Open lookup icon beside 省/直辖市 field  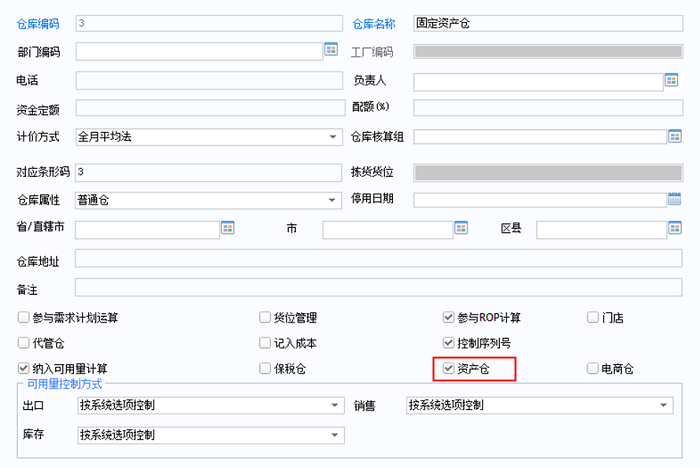[228, 228]
